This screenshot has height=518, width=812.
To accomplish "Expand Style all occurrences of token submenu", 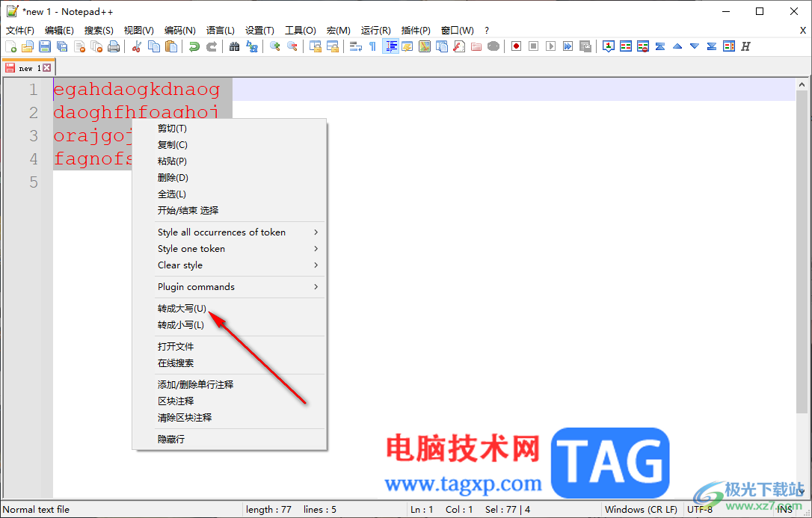I will [230, 232].
